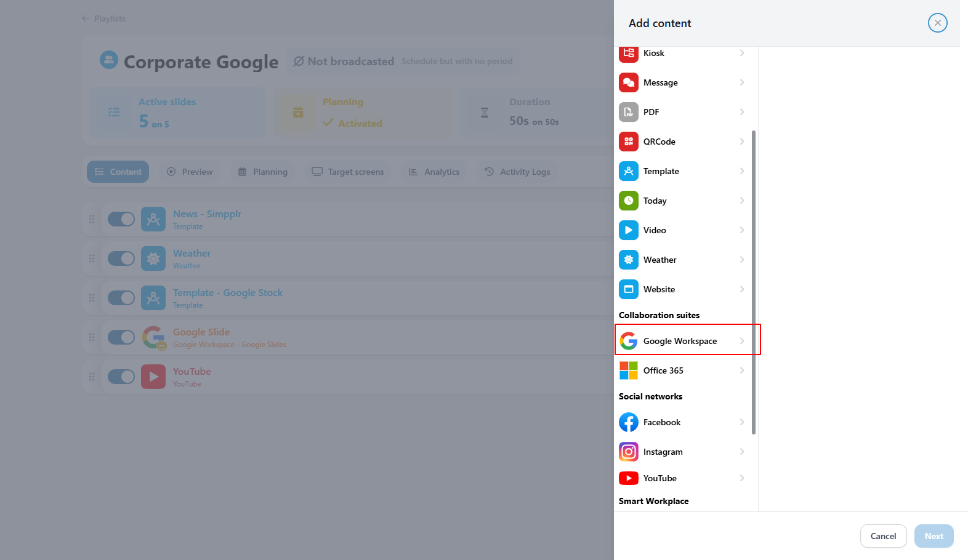
Task: Click the Planning calendar icon card
Action: (x=298, y=112)
